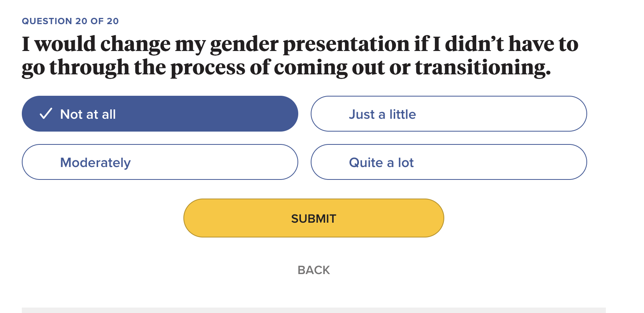Select the "Not at all" answer
The height and width of the screenshot is (313, 644).
[x=160, y=114]
